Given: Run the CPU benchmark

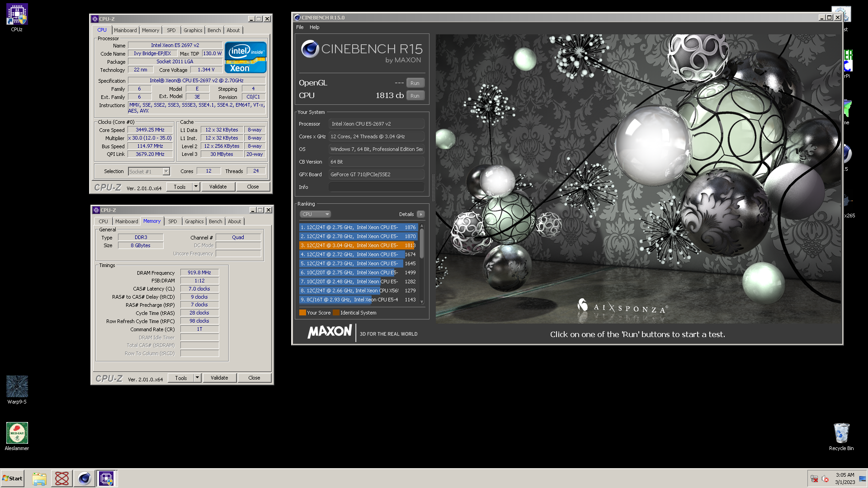Looking at the screenshot, I should click(415, 96).
